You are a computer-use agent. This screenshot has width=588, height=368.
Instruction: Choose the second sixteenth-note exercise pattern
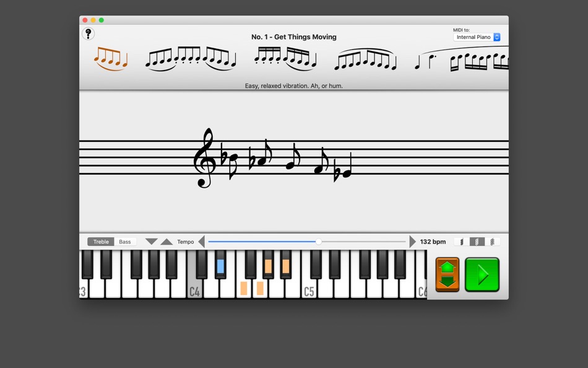(189, 59)
